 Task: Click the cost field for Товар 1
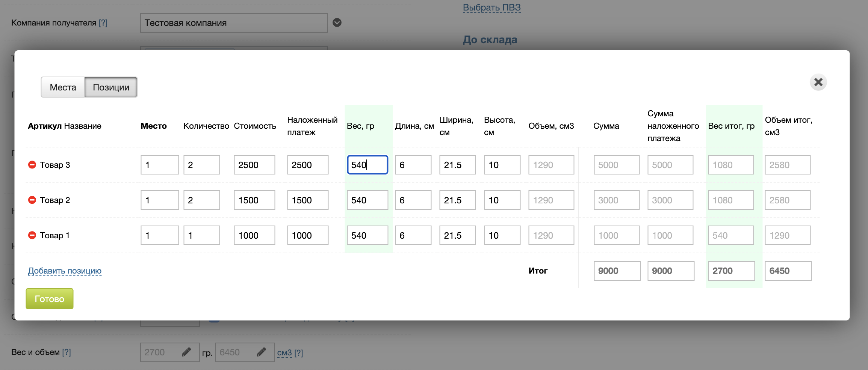[x=254, y=235]
